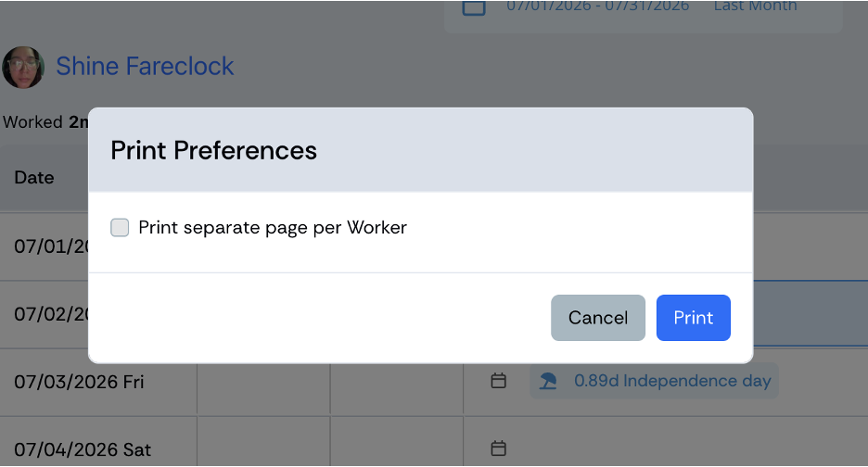Select the 07/01 date row
This screenshot has width=868, height=467.
(45, 246)
